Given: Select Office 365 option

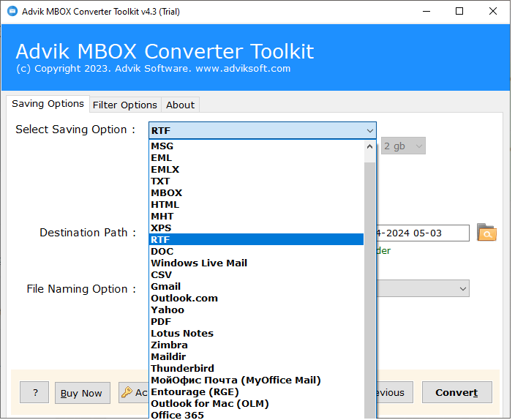Looking at the screenshot, I should point(257,415).
